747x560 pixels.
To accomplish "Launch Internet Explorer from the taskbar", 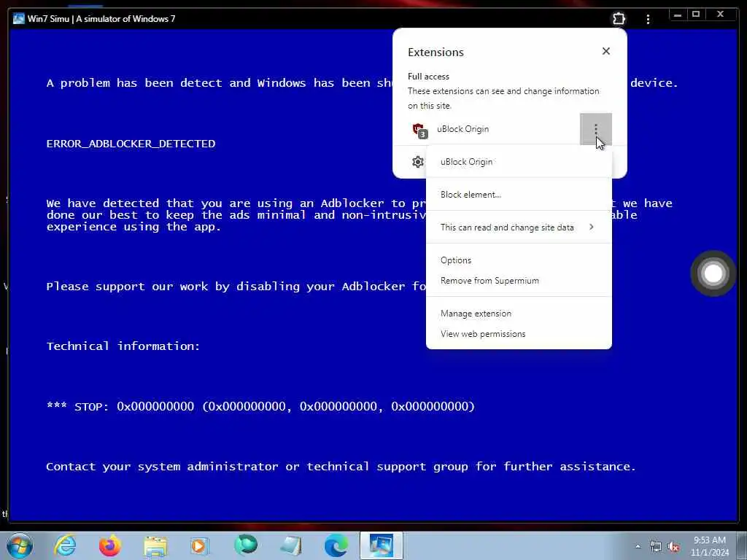I will click(x=65, y=545).
